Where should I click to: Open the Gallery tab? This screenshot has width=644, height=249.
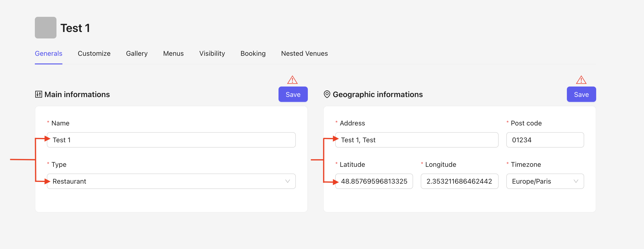click(137, 54)
